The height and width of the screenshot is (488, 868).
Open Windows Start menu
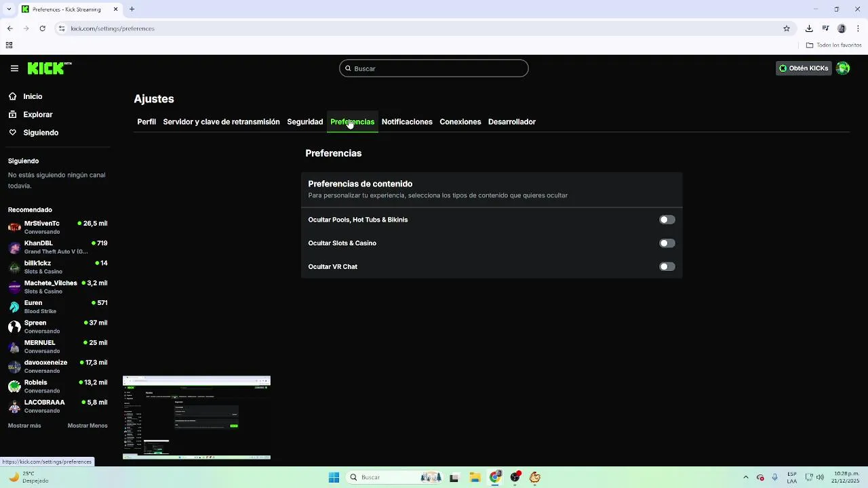pyautogui.click(x=334, y=477)
